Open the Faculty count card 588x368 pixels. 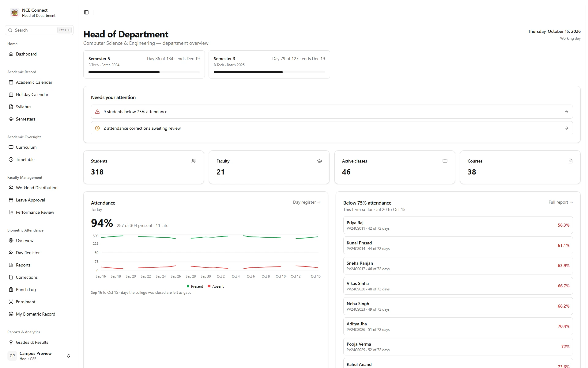(269, 167)
